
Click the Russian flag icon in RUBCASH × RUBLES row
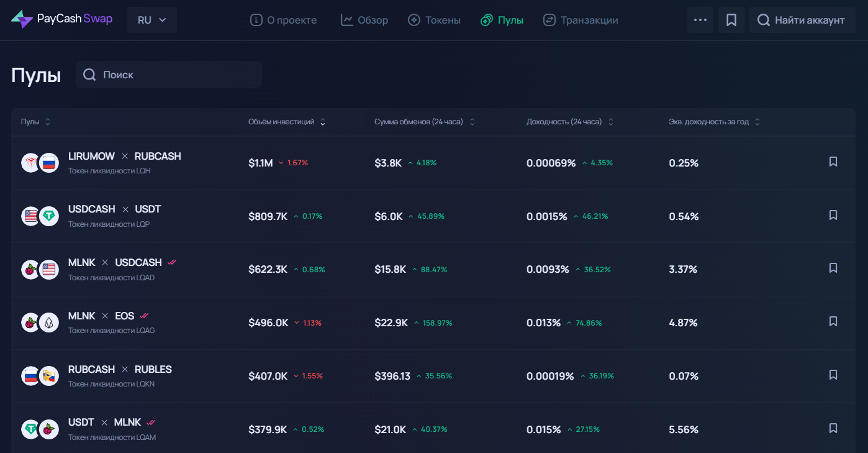tap(30, 376)
